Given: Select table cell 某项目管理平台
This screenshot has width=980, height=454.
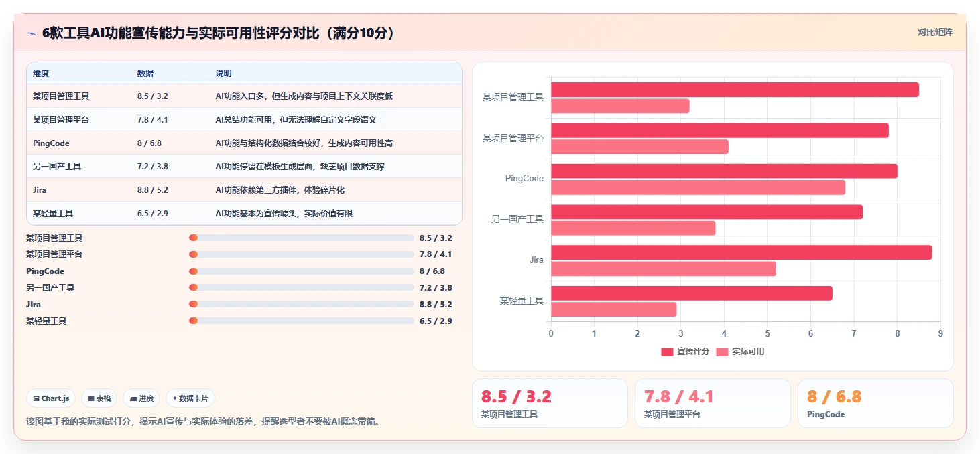Looking at the screenshot, I should coord(61,120).
